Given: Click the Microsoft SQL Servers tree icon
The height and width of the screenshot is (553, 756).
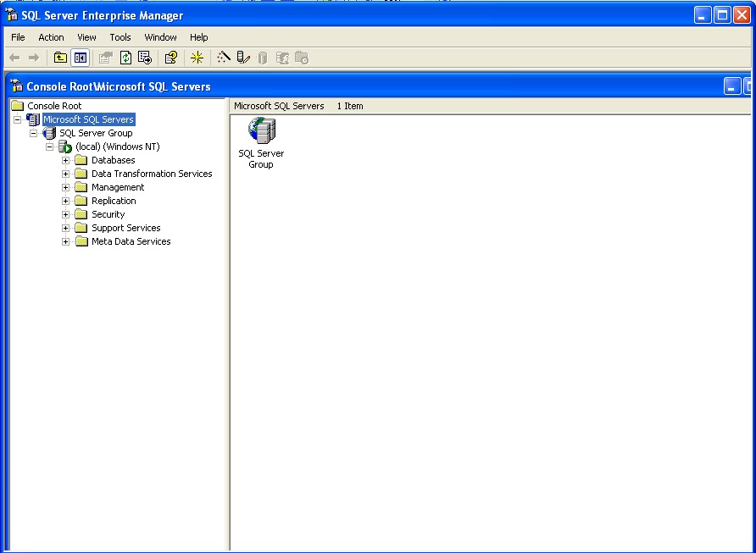Looking at the screenshot, I should coord(33,119).
